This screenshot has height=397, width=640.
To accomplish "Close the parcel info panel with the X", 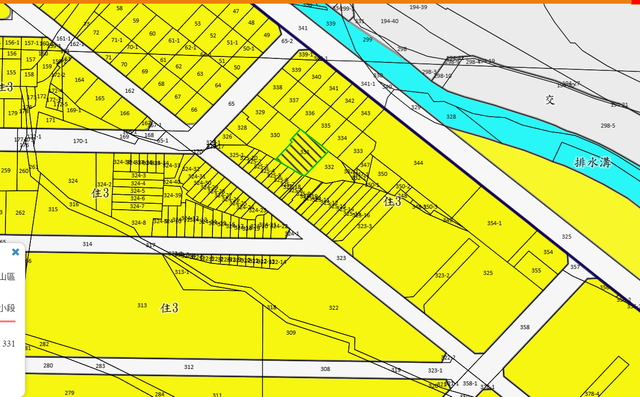I will pos(16,252).
